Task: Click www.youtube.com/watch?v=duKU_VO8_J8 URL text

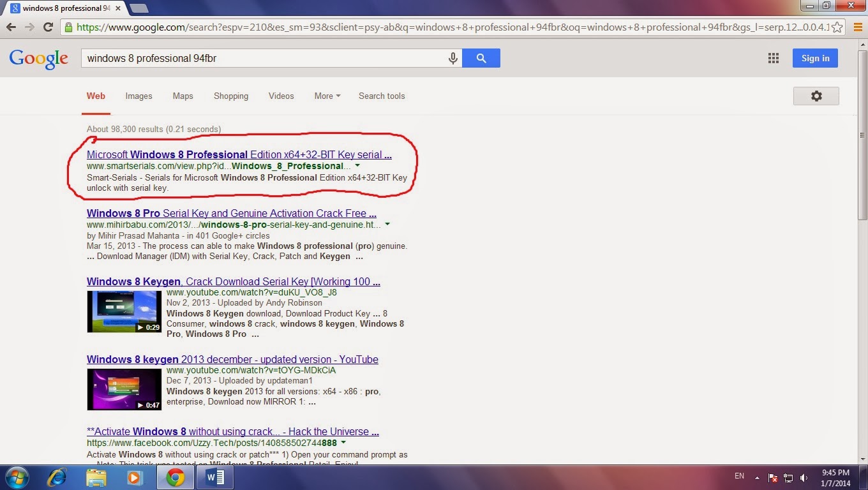Action: pyautogui.click(x=251, y=292)
